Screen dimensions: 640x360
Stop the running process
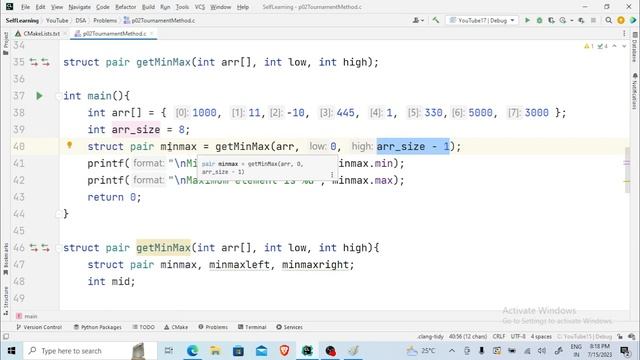(x=593, y=20)
